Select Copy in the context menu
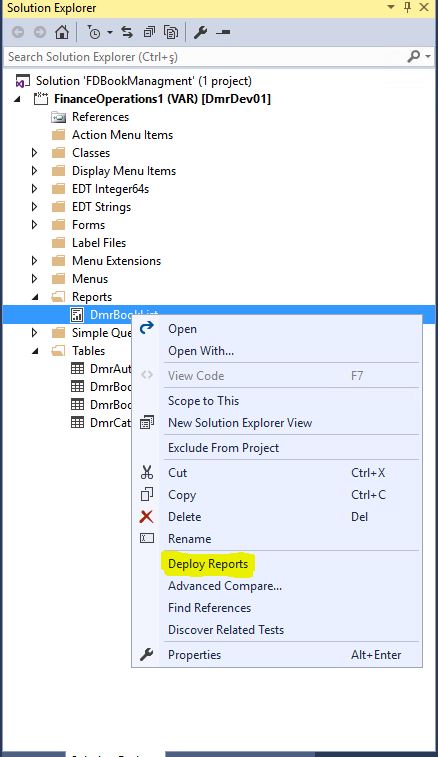Viewport: 438px width, 757px height. coord(182,495)
